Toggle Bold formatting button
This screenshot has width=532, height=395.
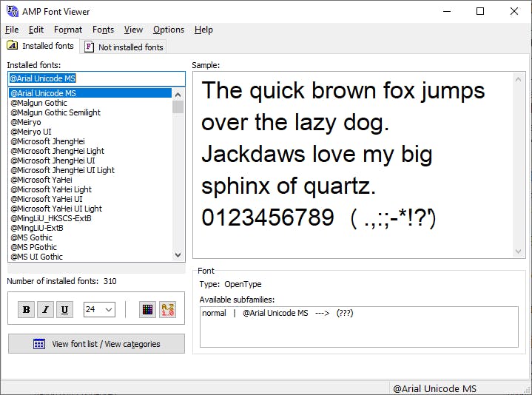tap(26, 309)
